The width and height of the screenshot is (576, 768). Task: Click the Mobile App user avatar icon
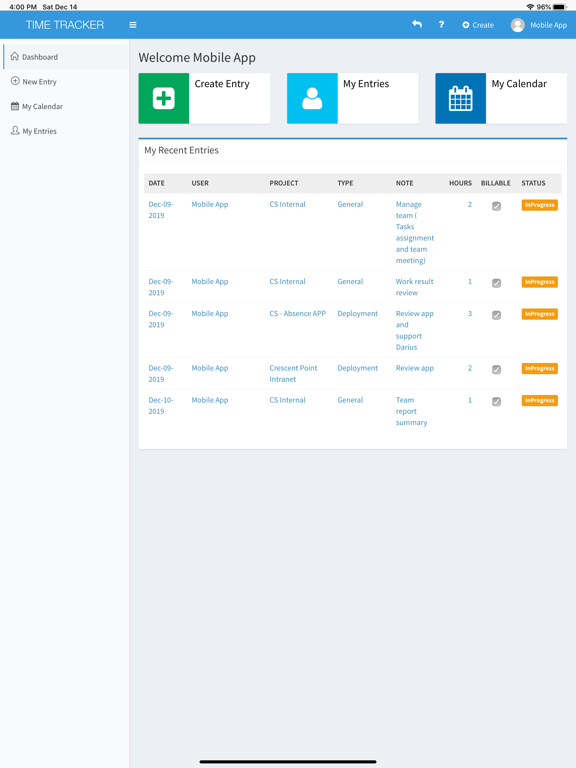(x=518, y=25)
